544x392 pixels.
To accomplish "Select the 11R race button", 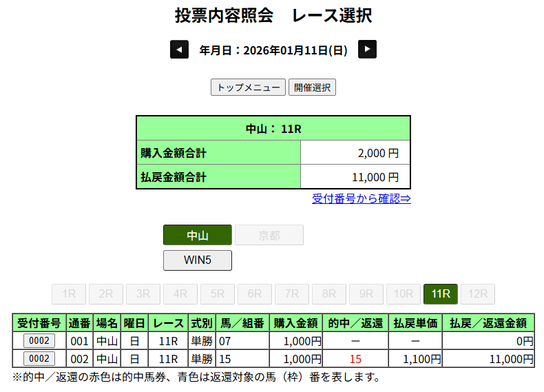I will tap(441, 294).
